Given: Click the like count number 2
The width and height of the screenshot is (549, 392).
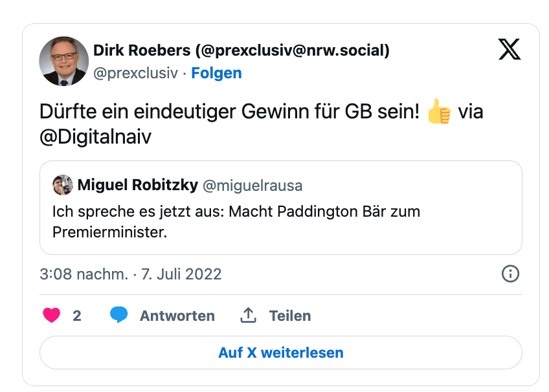Looking at the screenshot, I should pos(77,316).
